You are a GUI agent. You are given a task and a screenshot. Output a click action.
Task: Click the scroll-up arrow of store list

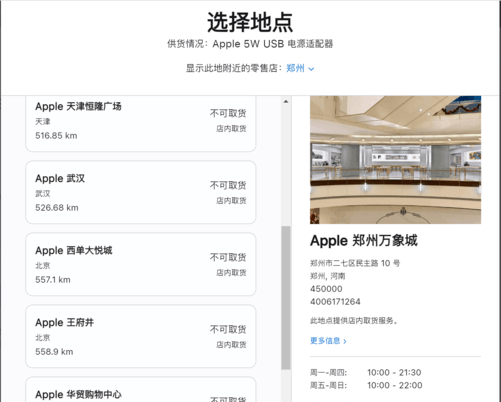(286, 101)
